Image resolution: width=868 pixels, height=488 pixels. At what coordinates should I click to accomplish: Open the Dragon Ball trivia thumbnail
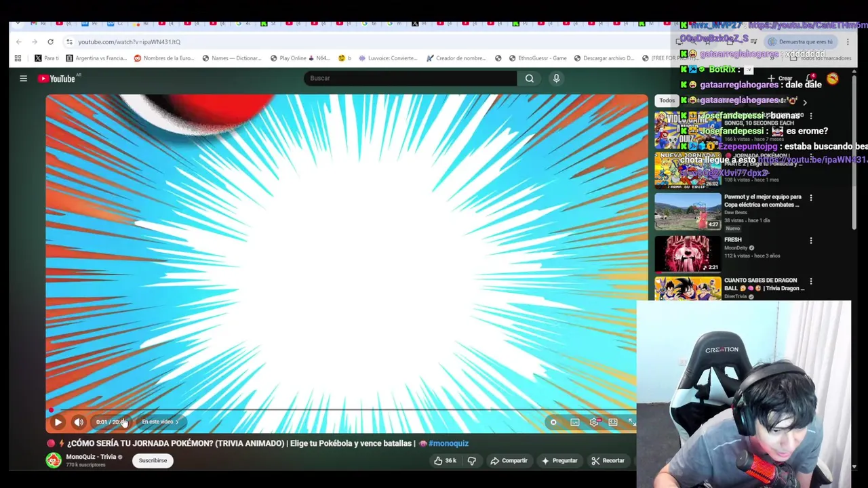pos(688,289)
